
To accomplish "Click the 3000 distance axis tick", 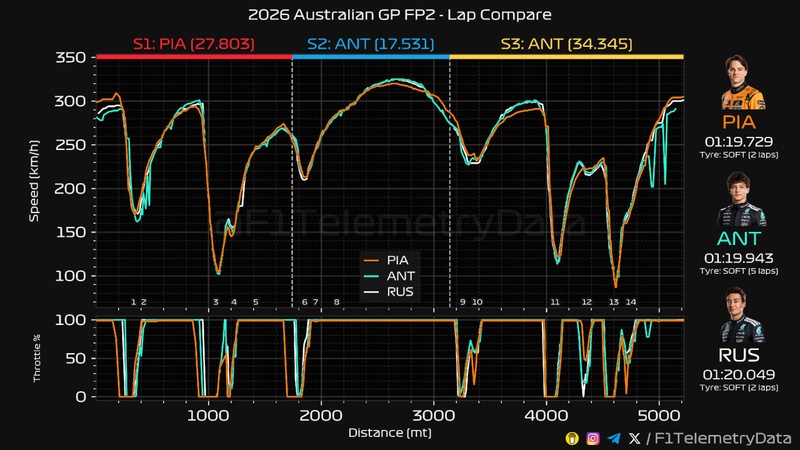I will coord(433,415).
